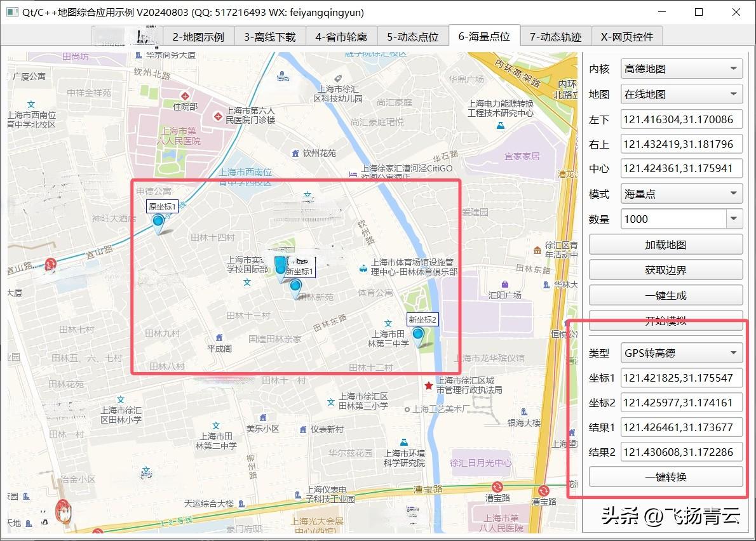Switch to the 7-动态轨迹 tab
The image size is (756, 541).
point(555,37)
